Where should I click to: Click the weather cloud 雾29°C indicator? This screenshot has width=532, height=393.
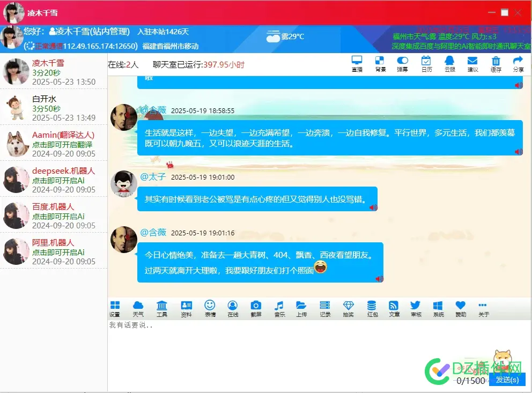click(x=285, y=36)
